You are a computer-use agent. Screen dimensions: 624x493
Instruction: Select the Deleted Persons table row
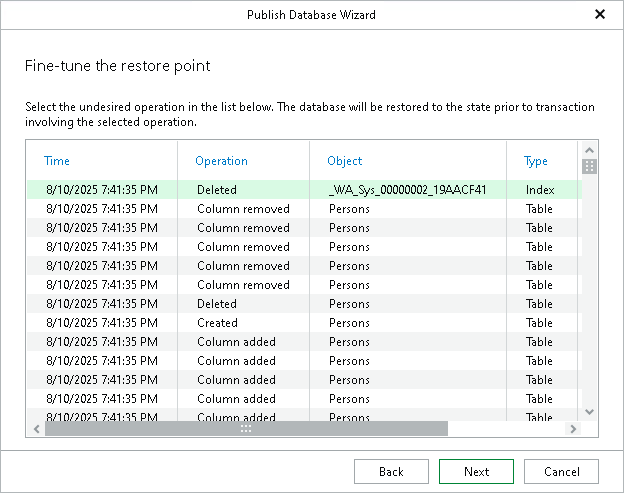300,304
